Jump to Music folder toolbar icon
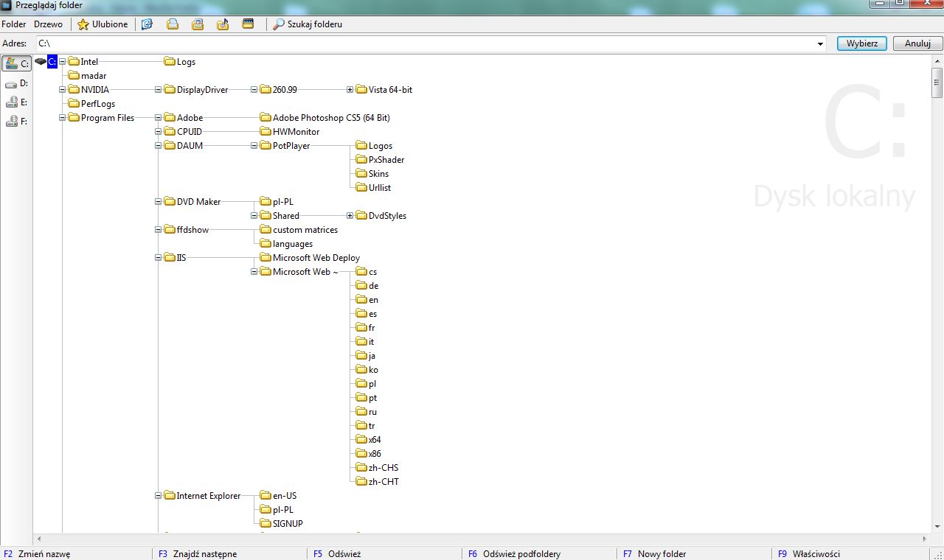 (223, 24)
